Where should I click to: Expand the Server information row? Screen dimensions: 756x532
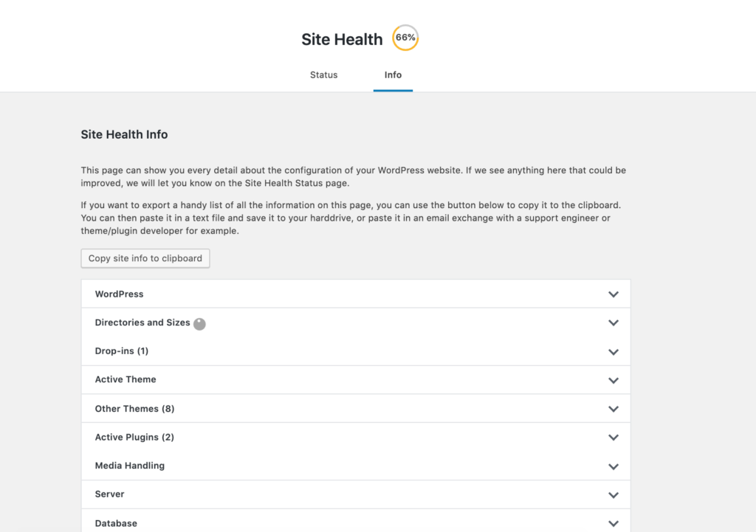coord(356,494)
